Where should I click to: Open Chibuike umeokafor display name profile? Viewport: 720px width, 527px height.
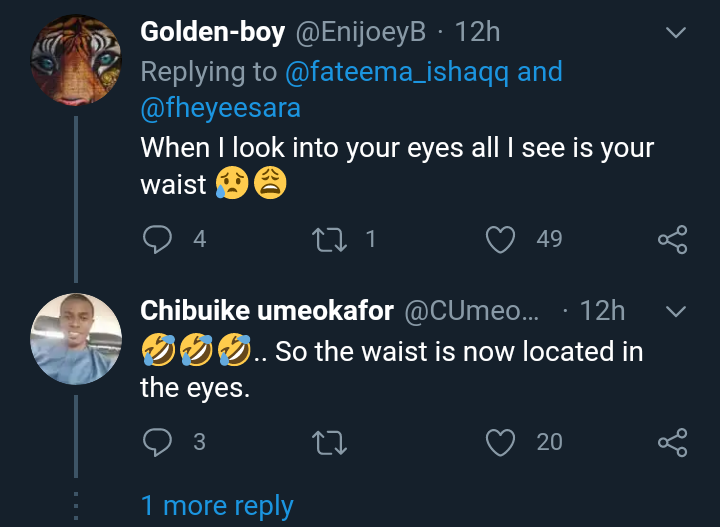(267, 311)
